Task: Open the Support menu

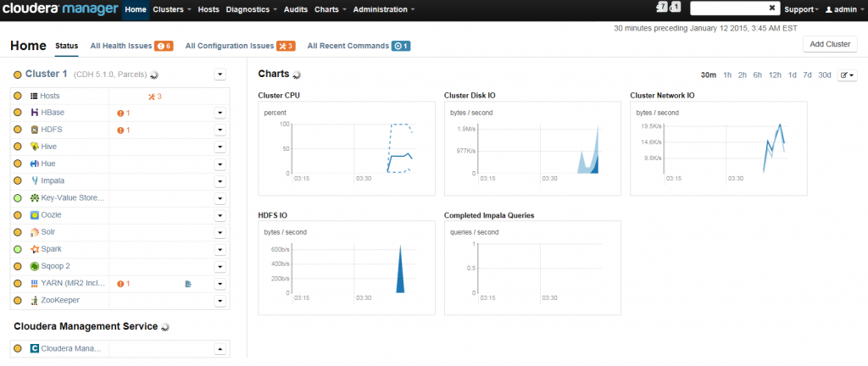Action: coord(802,10)
